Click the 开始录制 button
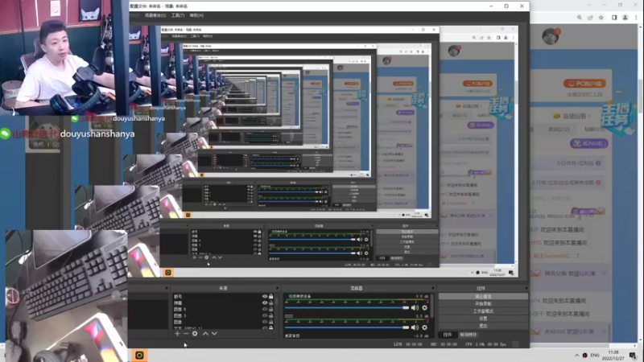 click(483, 304)
